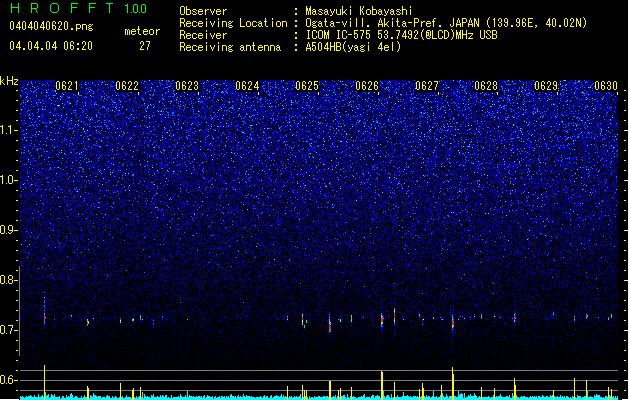Click the kHz axis unit label

tap(9, 81)
